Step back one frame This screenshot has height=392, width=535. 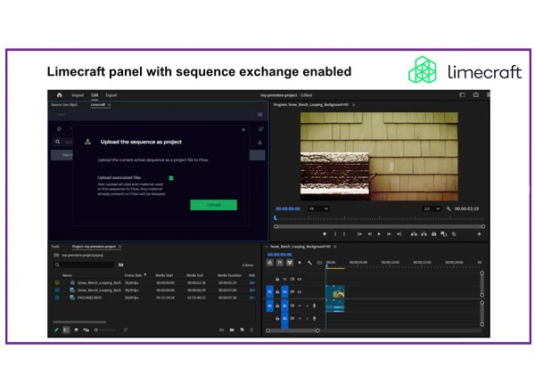[x=369, y=233]
